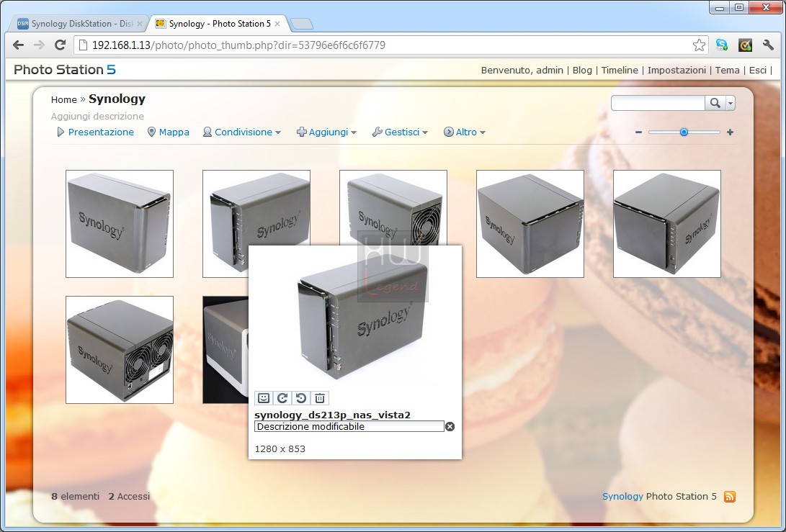This screenshot has width=786, height=532.
Task: Go to Home breadcrumb
Action: point(63,99)
